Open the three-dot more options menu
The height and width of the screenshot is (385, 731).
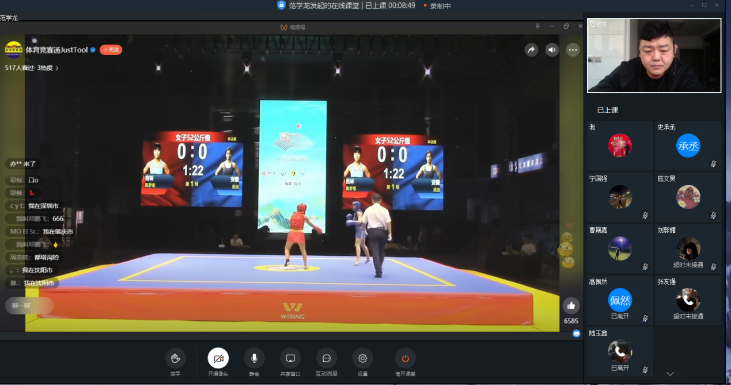pyautogui.click(x=572, y=50)
